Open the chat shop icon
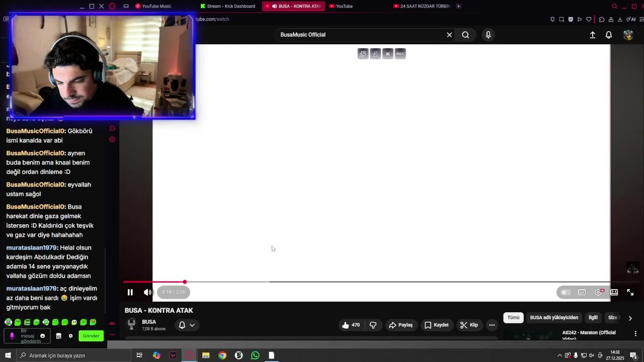Screen dimensions: 644x362 (x=58, y=336)
